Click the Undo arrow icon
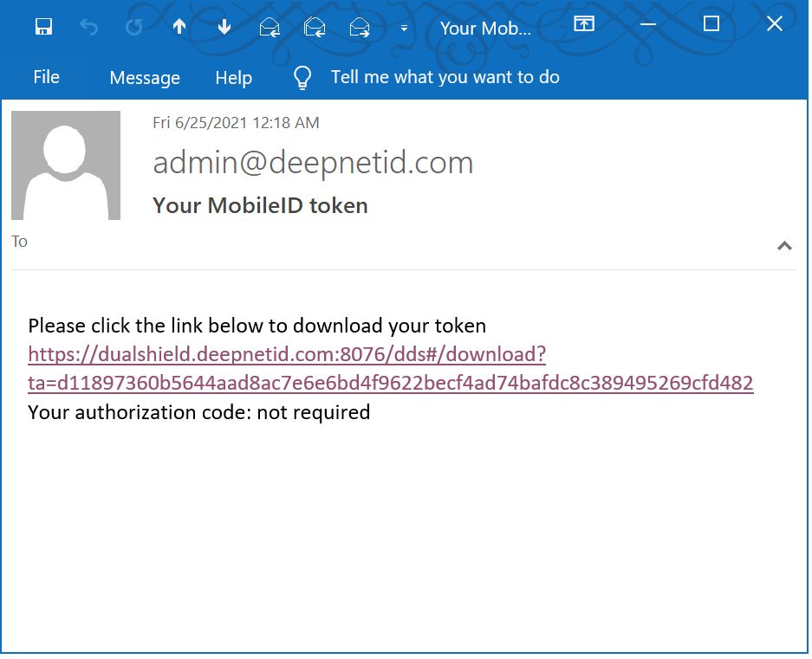The height and width of the screenshot is (659, 812). pos(88,27)
